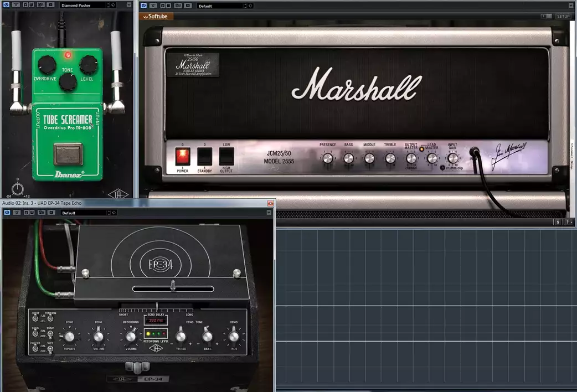The height and width of the screenshot is (392, 577).
Task: Switch the Marshall HIGH/LOW output rocker
Action: 226,156
